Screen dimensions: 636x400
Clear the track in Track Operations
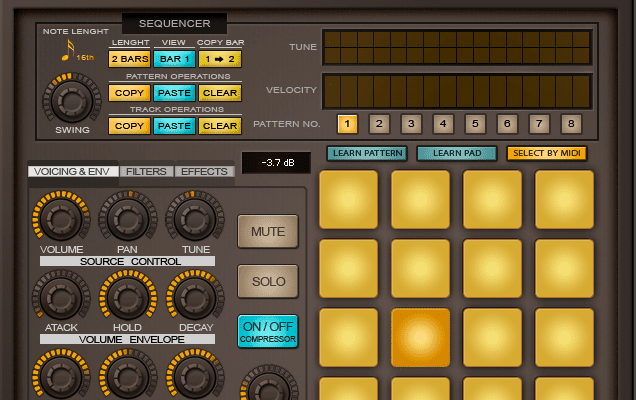(220, 126)
